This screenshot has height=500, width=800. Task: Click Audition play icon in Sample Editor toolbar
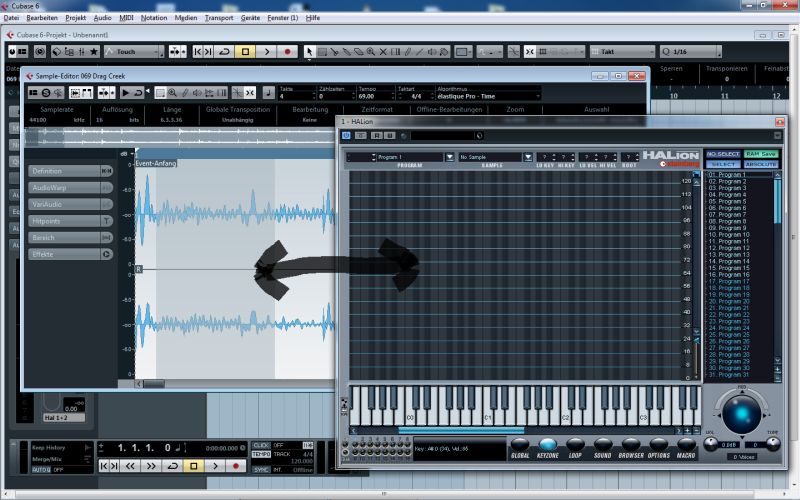(x=126, y=93)
